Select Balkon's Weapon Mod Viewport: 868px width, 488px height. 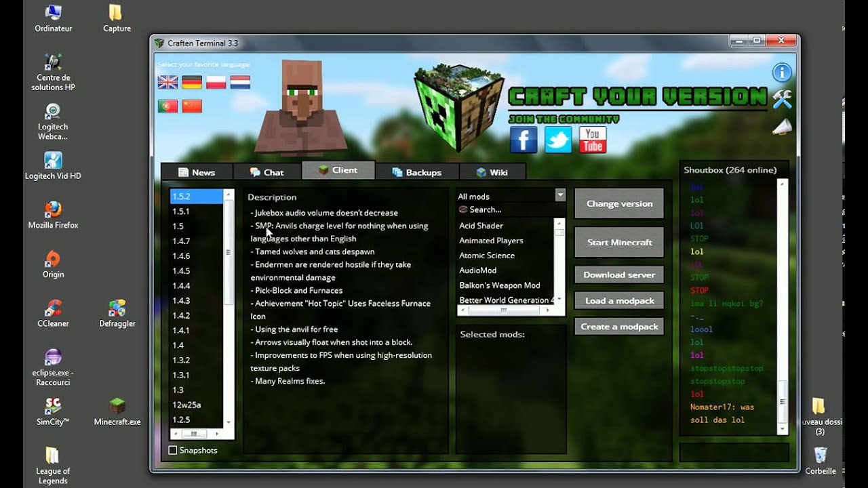(506, 285)
